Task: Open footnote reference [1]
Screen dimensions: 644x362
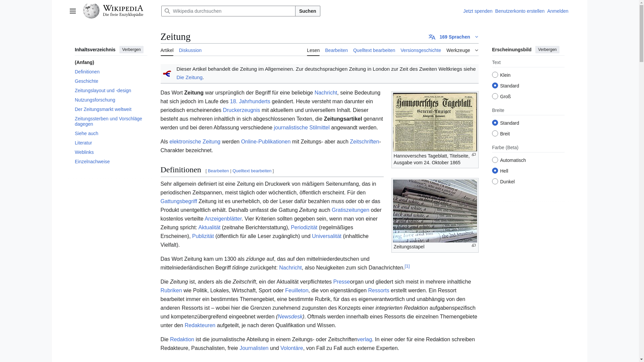Action: coord(407,266)
